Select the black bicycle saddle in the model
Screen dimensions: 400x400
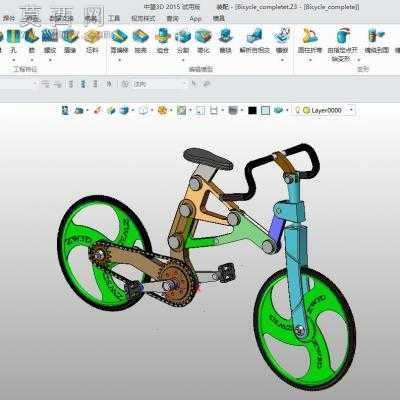[x=208, y=159]
